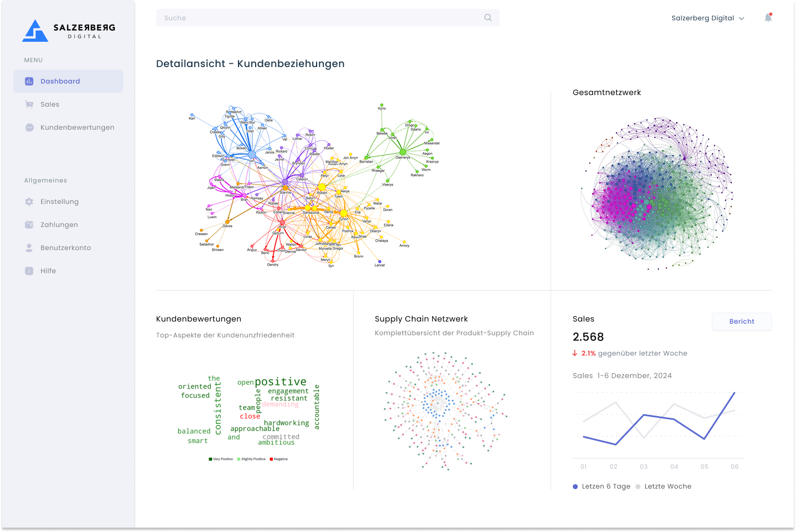
Task: Go to Zahlungen in the sidebar
Action: (x=59, y=225)
